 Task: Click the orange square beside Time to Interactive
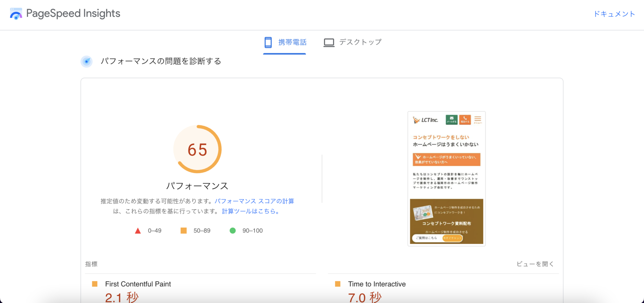pyautogui.click(x=338, y=284)
